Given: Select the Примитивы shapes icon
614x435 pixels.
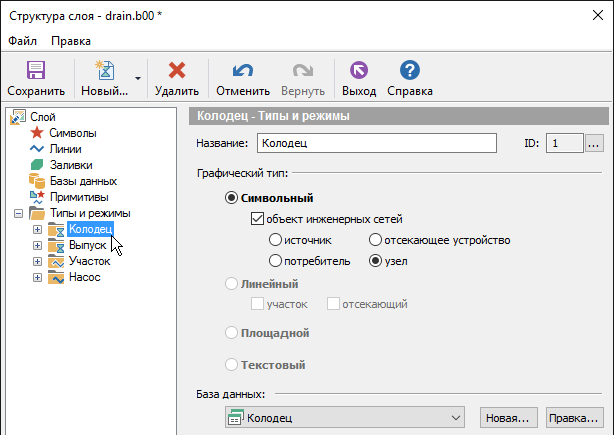Looking at the screenshot, I should [37, 197].
